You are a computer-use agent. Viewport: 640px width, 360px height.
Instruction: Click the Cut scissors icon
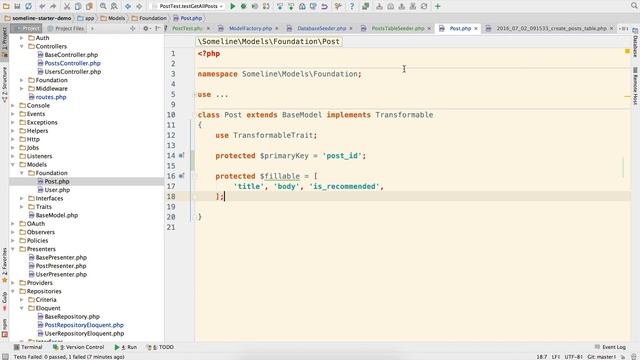(67, 6)
